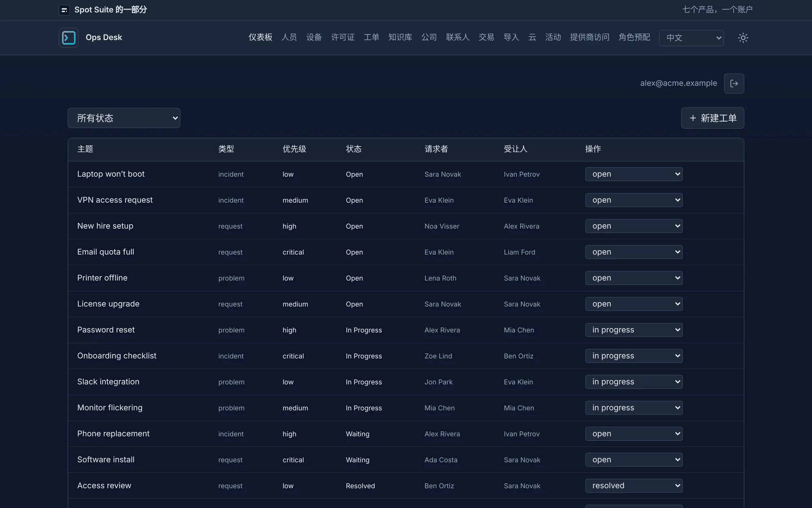Open status dropdown for License upgrade

pyautogui.click(x=634, y=304)
